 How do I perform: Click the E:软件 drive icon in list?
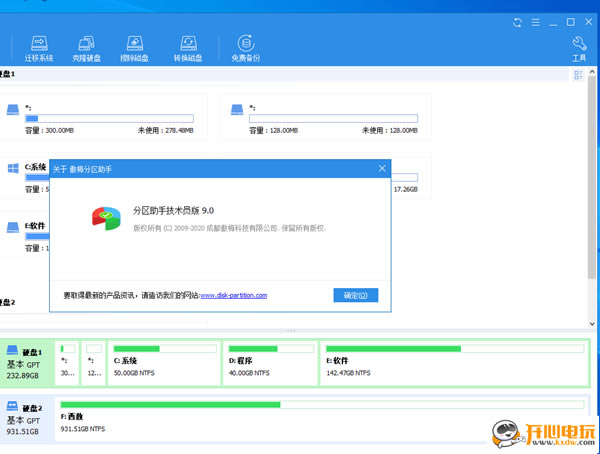coord(13,227)
